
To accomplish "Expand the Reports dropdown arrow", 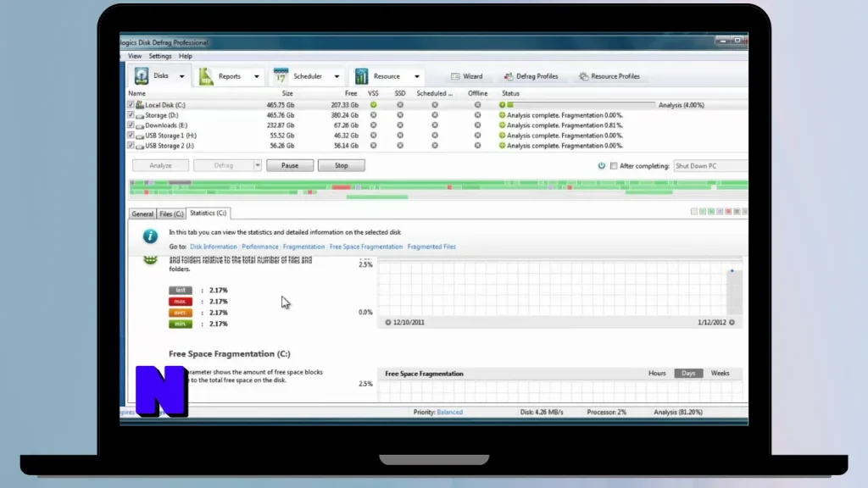I will (256, 76).
